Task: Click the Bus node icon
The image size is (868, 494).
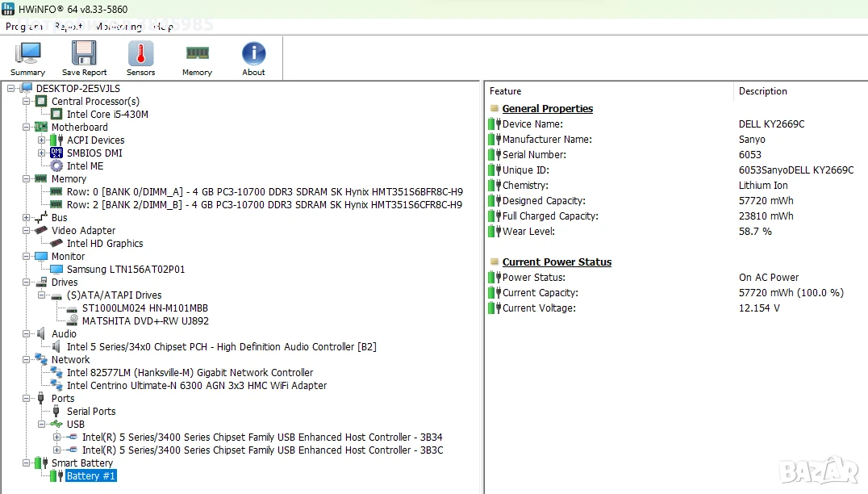Action: click(x=41, y=217)
